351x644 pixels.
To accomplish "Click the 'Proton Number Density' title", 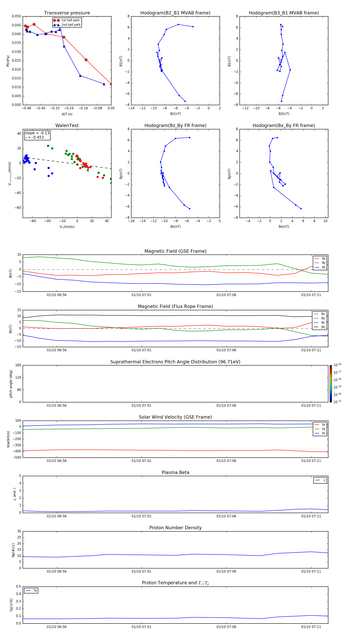I will tap(175, 528).
